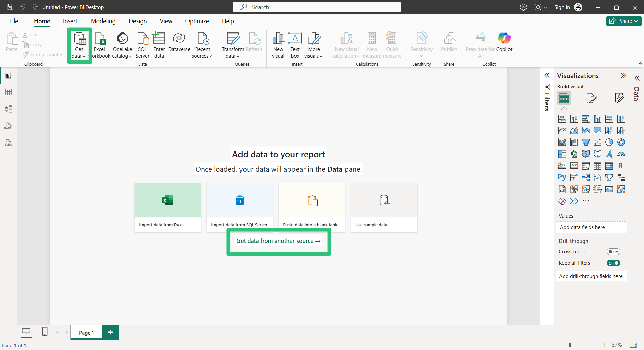Viewport: 644px width, 350px height.
Task: Collapse the Visualizations pane
Action: tap(623, 75)
